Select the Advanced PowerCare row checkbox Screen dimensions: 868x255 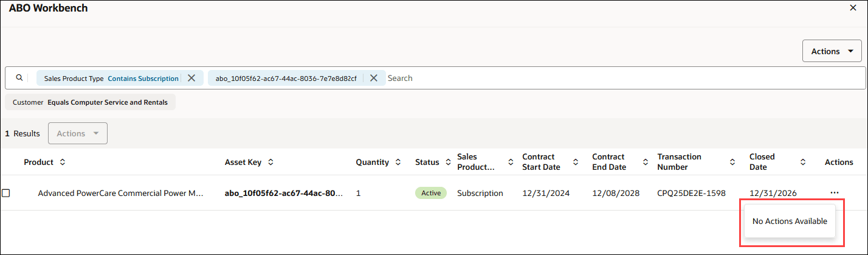pos(6,193)
